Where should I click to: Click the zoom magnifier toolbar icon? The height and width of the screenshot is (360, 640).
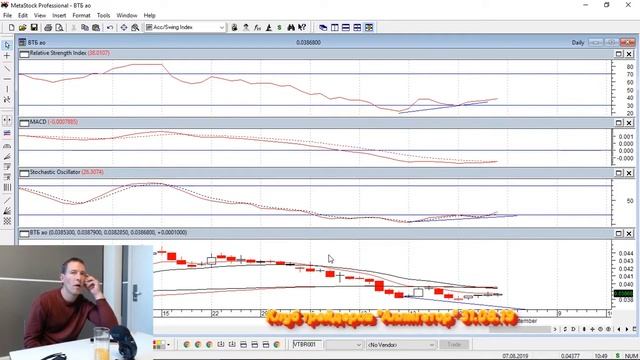tap(135, 27)
